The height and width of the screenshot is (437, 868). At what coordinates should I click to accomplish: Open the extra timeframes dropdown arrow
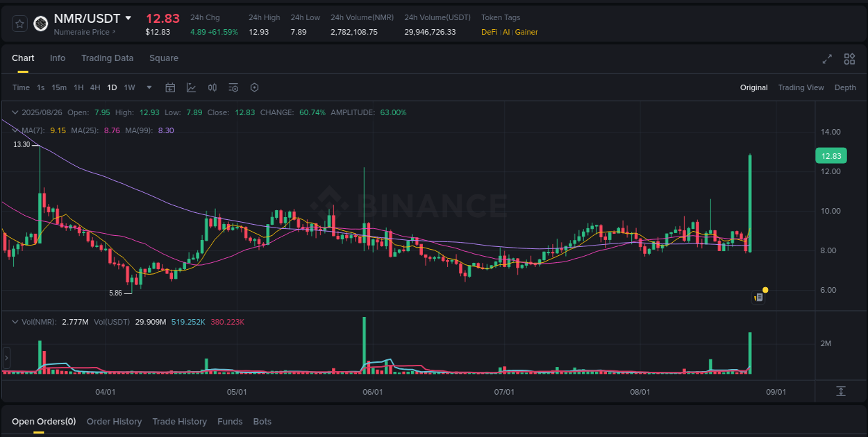tap(149, 87)
